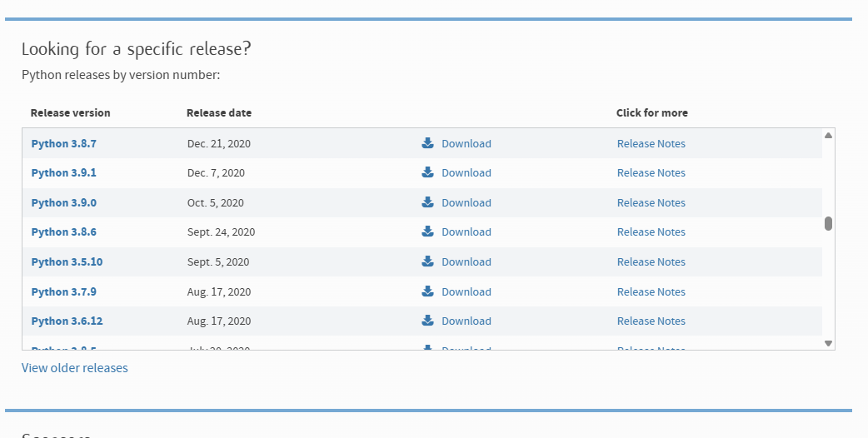This screenshot has height=438, width=868.
Task: Open the Python 3.9.1 release page
Action: coord(63,173)
